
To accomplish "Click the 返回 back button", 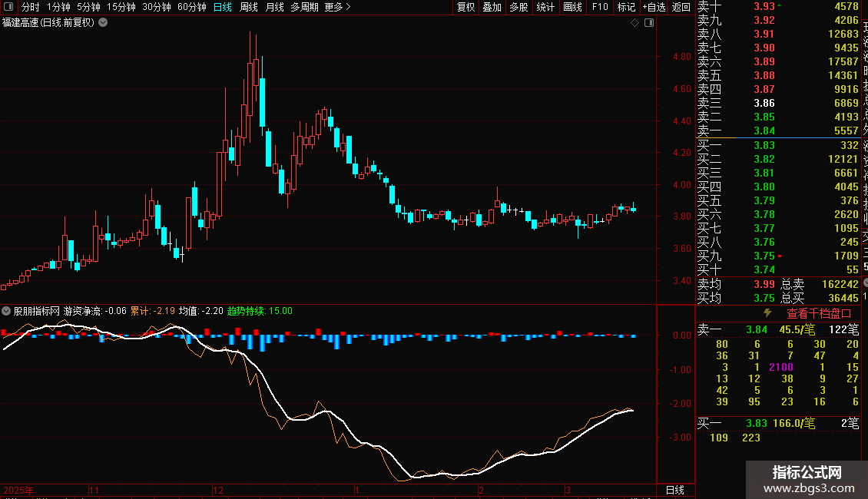I will tap(681, 7).
